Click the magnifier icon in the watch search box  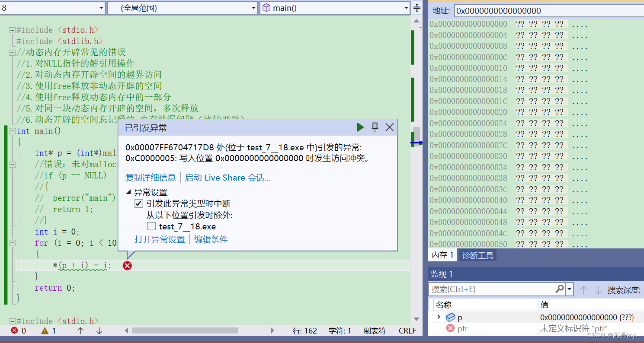(x=560, y=289)
